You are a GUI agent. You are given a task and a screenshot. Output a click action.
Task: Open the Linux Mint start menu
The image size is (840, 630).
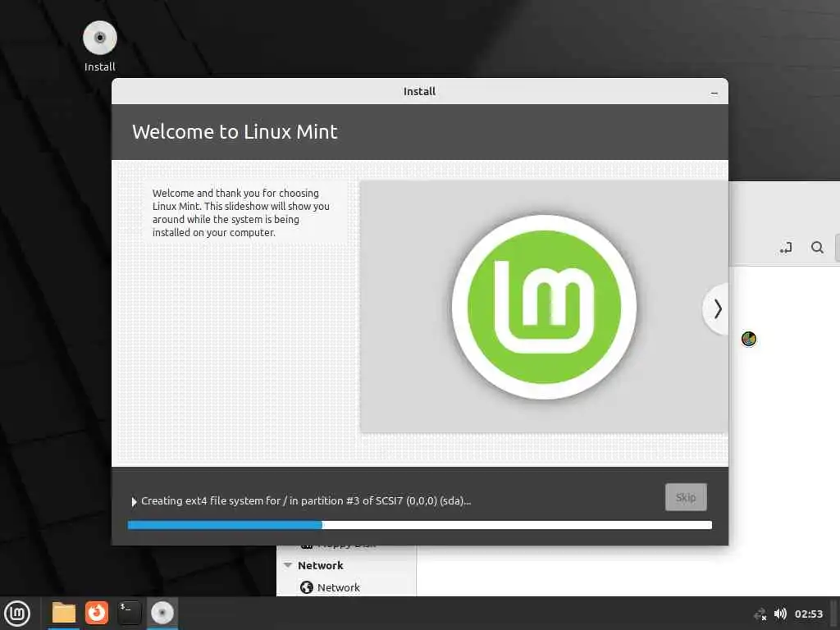17,614
